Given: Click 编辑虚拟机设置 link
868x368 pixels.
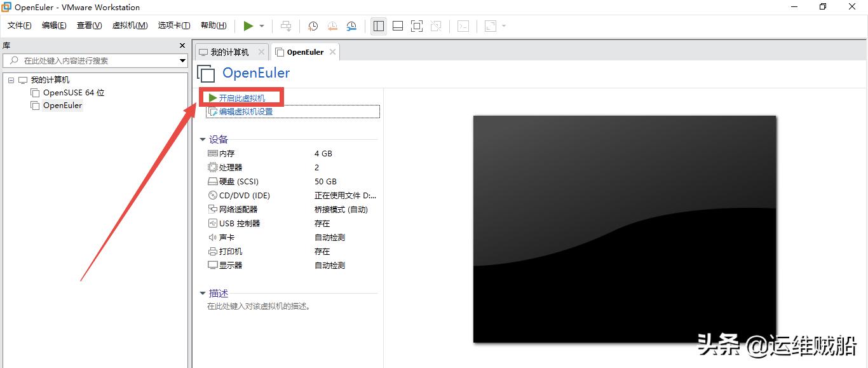Looking at the screenshot, I should (245, 112).
